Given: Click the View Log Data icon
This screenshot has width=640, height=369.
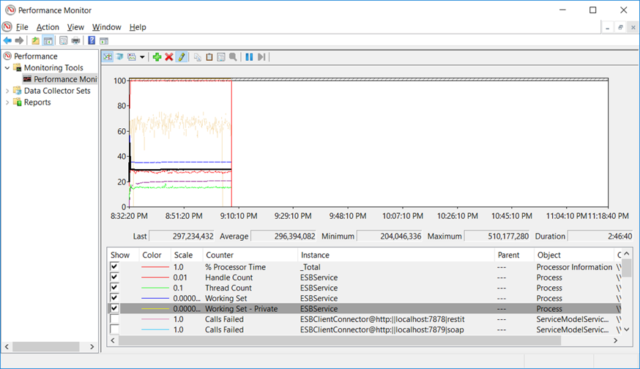Looking at the screenshot, I should (x=120, y=57).
